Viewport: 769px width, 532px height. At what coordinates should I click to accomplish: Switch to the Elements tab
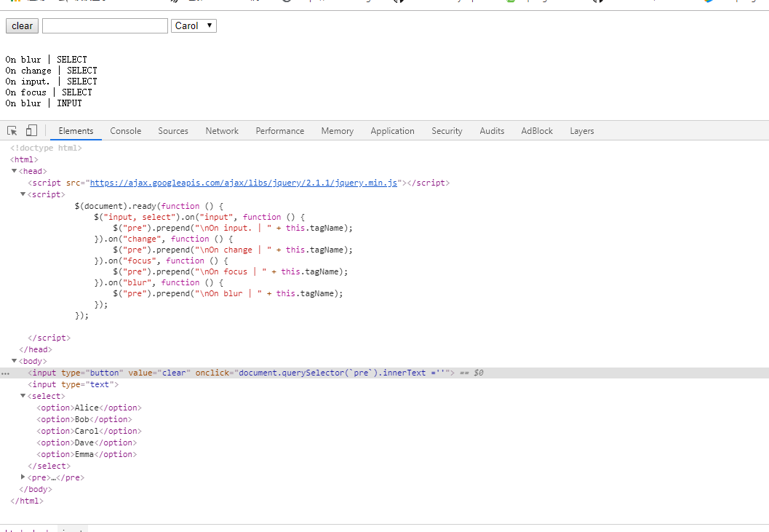tap(76, 131)
